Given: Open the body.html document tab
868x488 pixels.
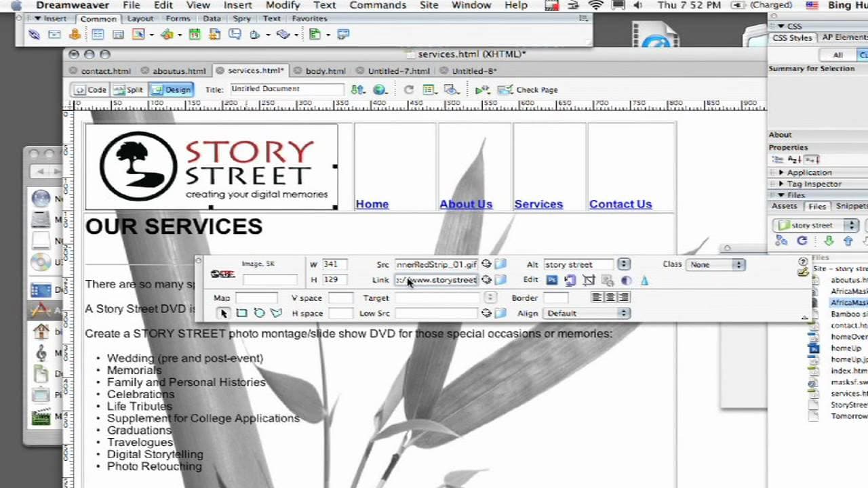Looking at the screenshot, I should [325, 70].
